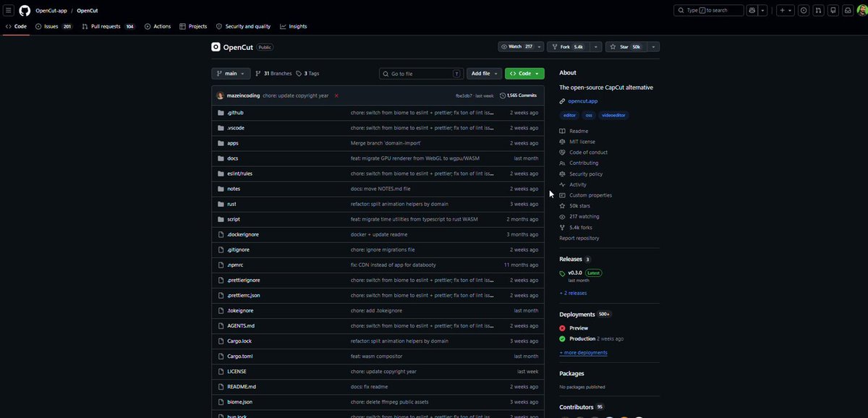The width and height of the screenshot is (868, 418).
Task: Star the OpenCut repository
Action: tap(626, 47)
